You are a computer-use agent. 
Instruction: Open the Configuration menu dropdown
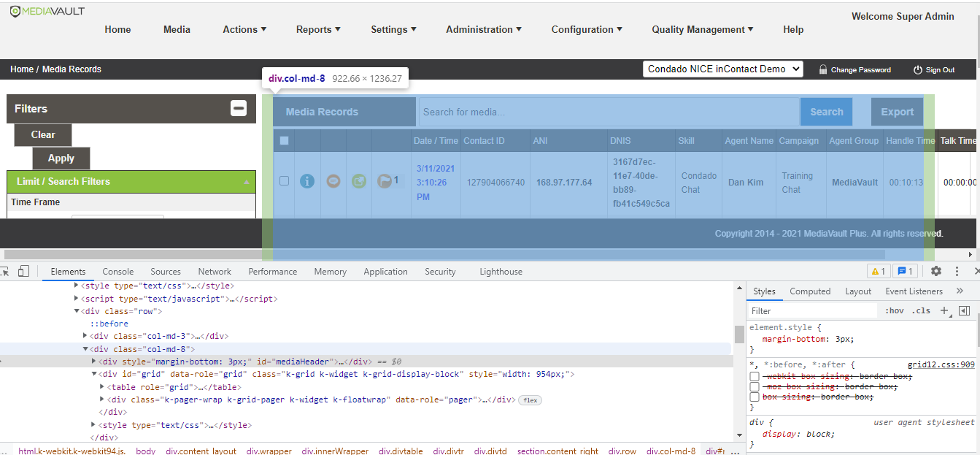click(587, 29)
